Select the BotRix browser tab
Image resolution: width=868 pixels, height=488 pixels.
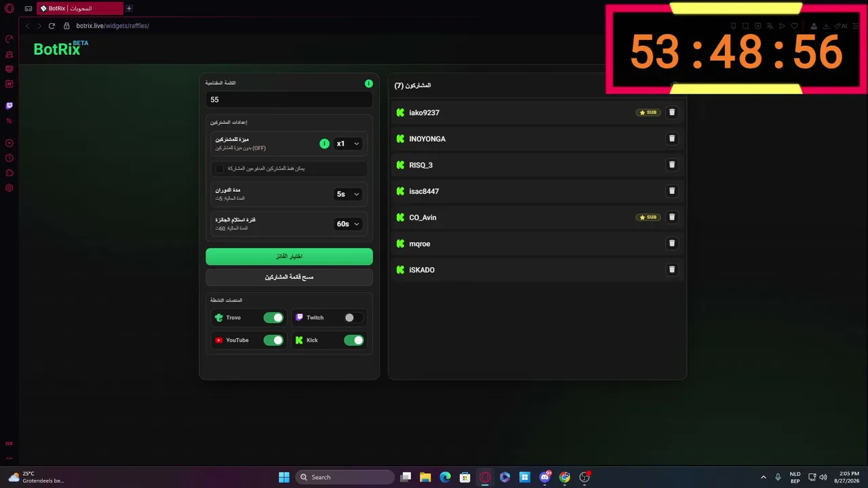79,9
